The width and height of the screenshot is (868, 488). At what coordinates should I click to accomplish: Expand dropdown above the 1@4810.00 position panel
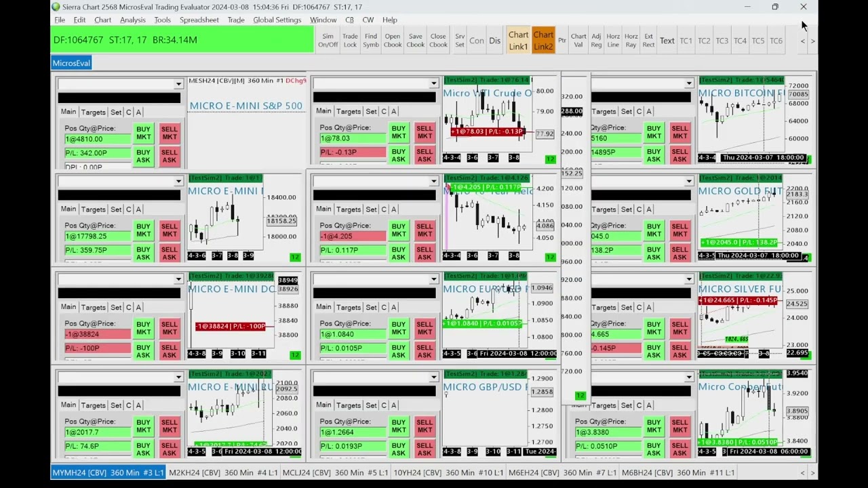click(x=178, y=84)
